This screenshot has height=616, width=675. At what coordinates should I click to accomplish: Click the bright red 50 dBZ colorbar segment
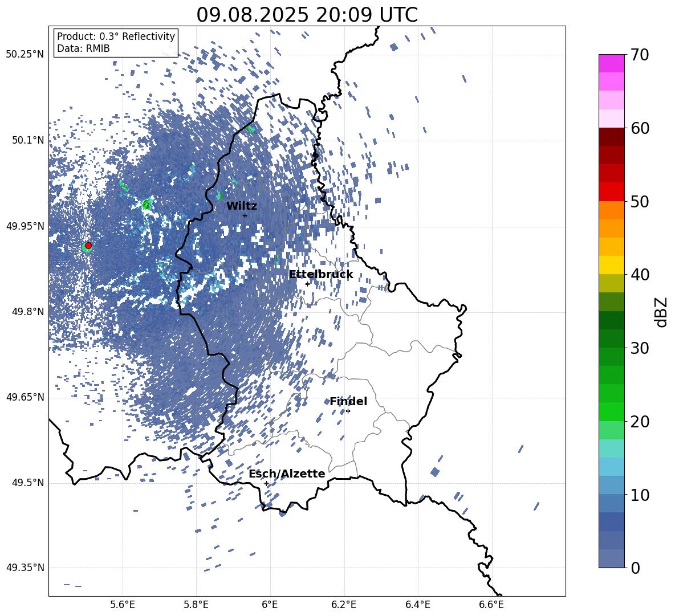[612, 192]
